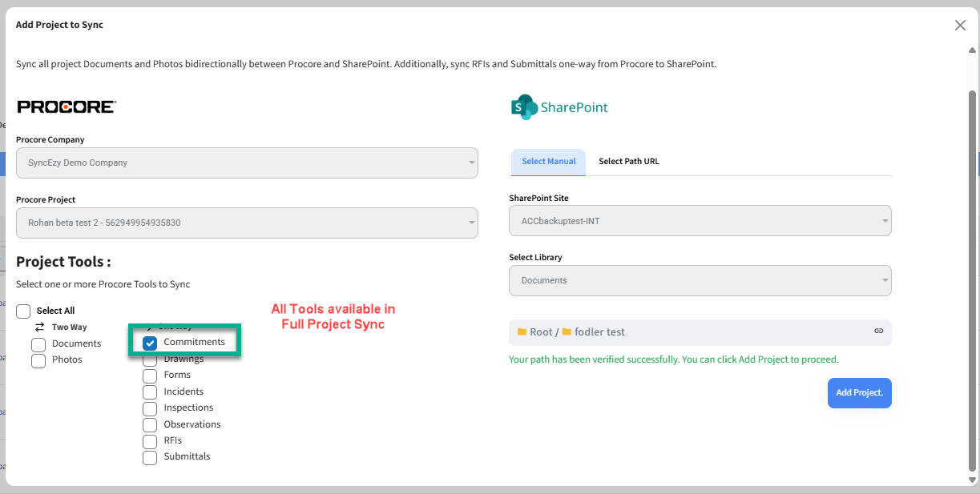Viewport: 980px width, 494px height.
Task: Click the Procore logo
Action: pos(67,107)
